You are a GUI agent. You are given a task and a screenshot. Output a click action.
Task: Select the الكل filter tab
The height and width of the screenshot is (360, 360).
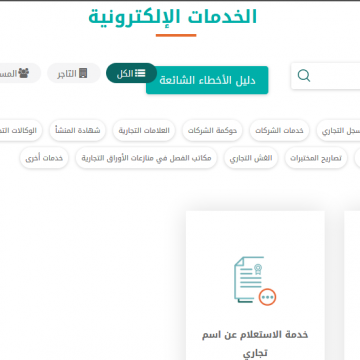[x=131, y=73]
